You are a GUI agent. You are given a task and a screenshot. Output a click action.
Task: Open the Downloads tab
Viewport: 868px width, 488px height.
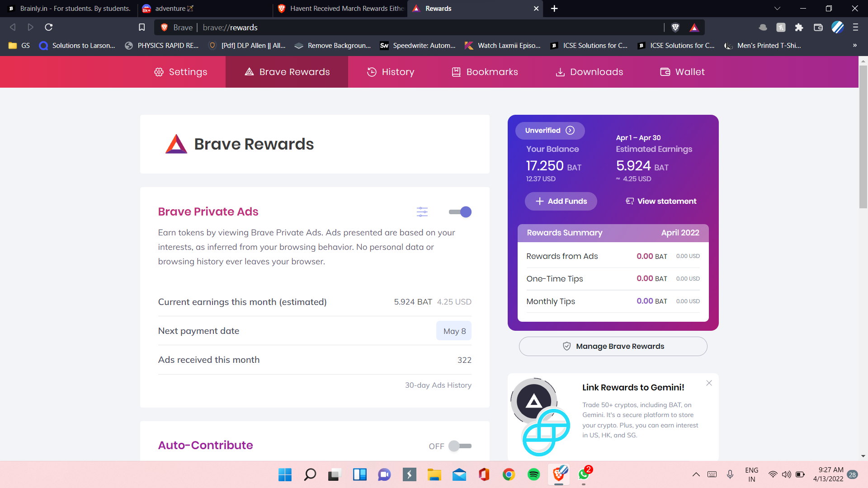589,72
